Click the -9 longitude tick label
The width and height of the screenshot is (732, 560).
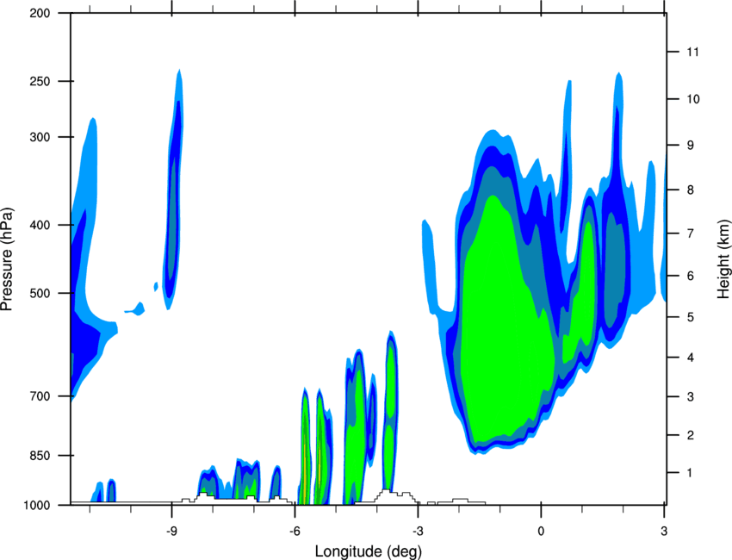click(171, 531)
